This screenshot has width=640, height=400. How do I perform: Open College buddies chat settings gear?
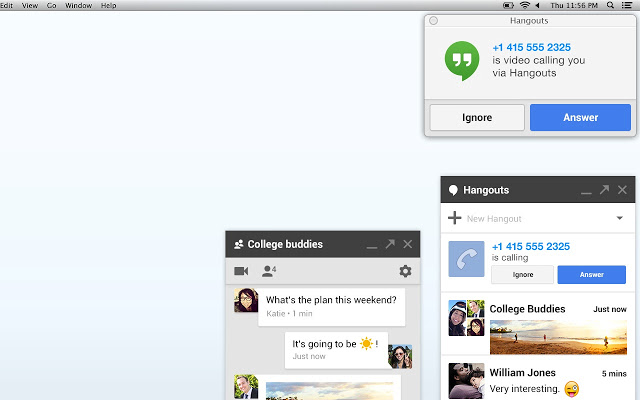pos(405,271)
